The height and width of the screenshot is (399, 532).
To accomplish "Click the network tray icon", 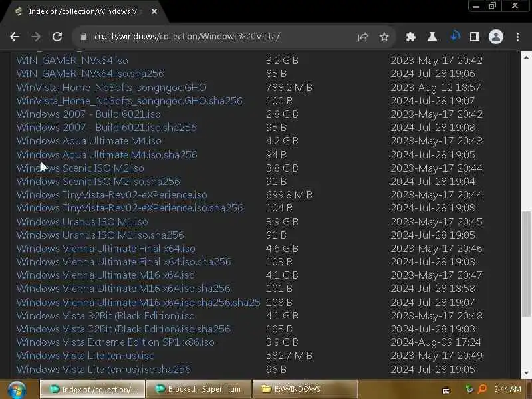I will tap(469, 389).
